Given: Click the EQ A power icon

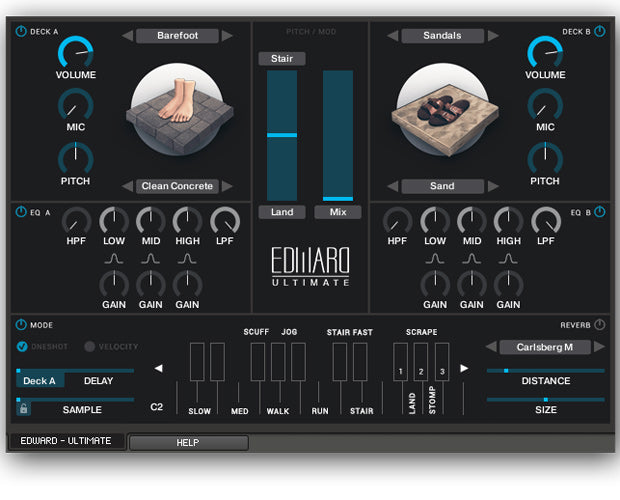Looking at the screenshot, I should 21,211.
